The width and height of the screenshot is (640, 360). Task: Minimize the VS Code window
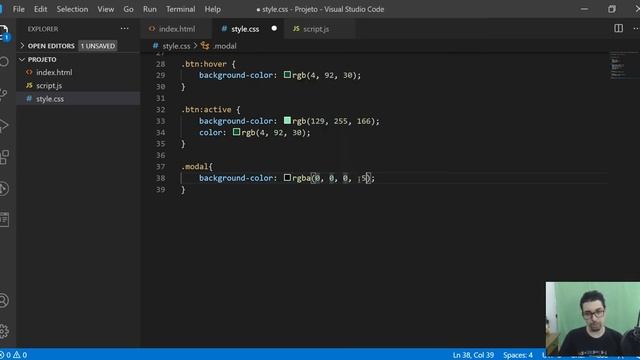pyautogui.click(x=584, y=9)
